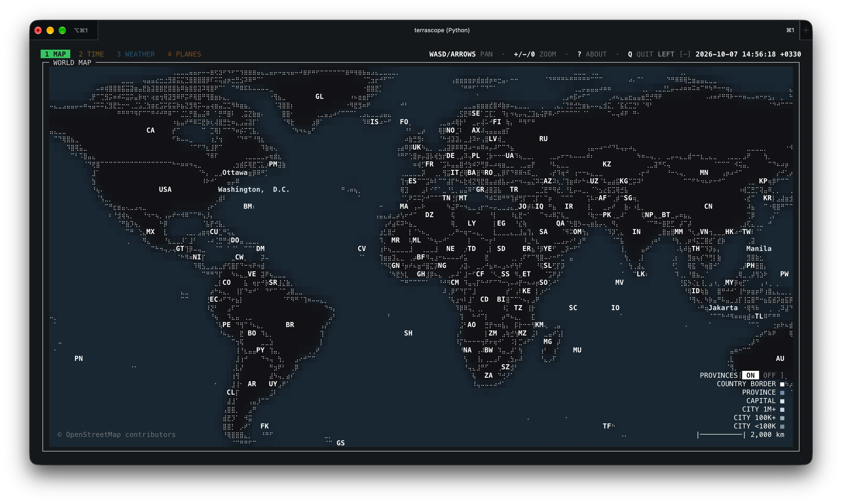Click the CITY 100K+ legend swatch
Image resolution: width=842 pixels, height=504 pixels.
(x=782, y=418)
